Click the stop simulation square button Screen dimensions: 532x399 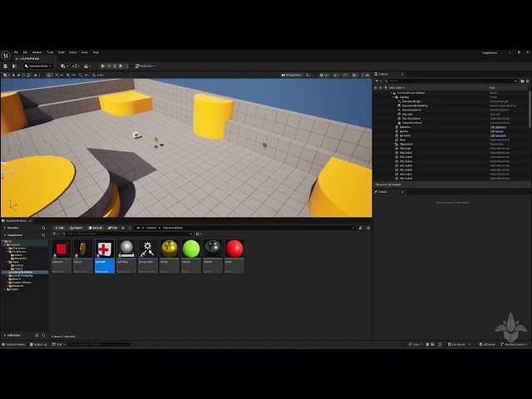[115, 66]
